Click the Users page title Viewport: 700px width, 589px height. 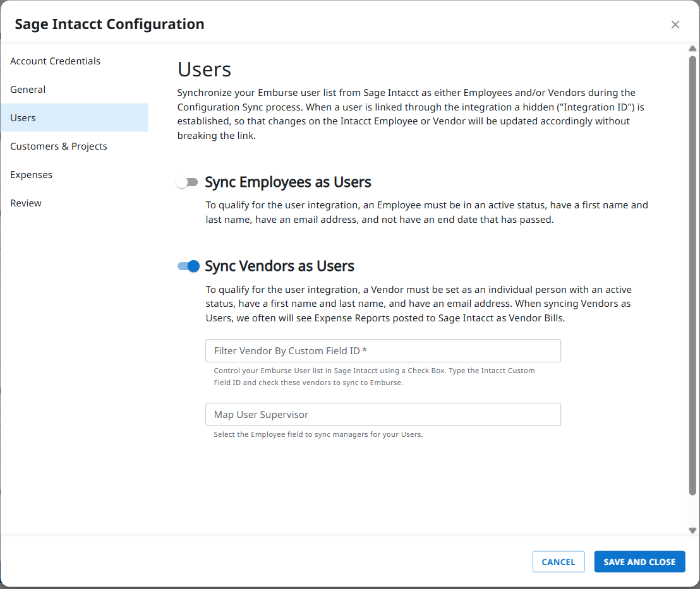click(x=204, y=69)
